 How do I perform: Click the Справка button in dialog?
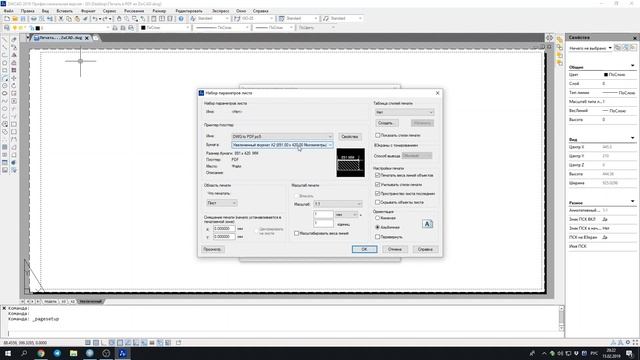tap(425, 249)
